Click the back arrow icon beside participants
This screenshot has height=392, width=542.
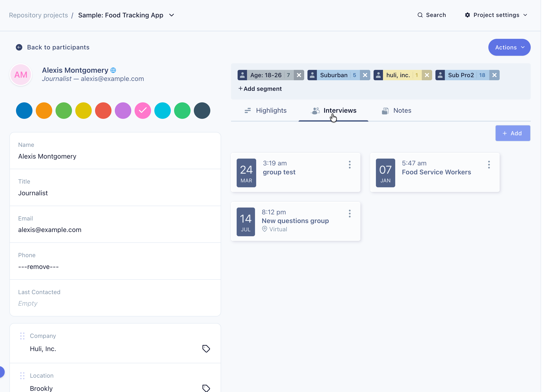19,47
